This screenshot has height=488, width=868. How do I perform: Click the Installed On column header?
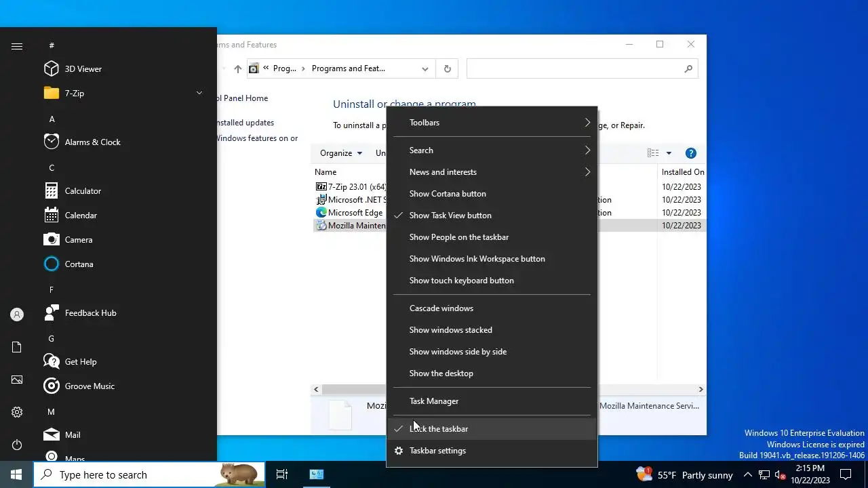[x=682, y=171]
